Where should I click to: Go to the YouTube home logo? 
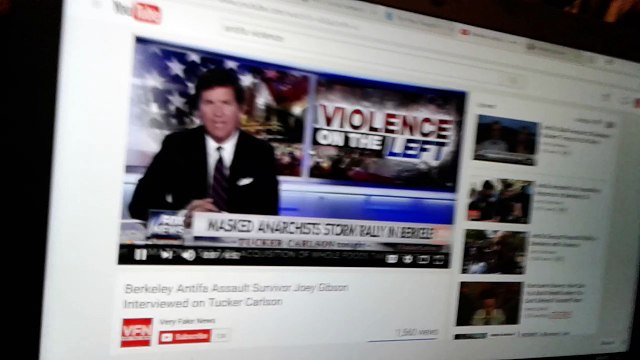pos(137,13)
